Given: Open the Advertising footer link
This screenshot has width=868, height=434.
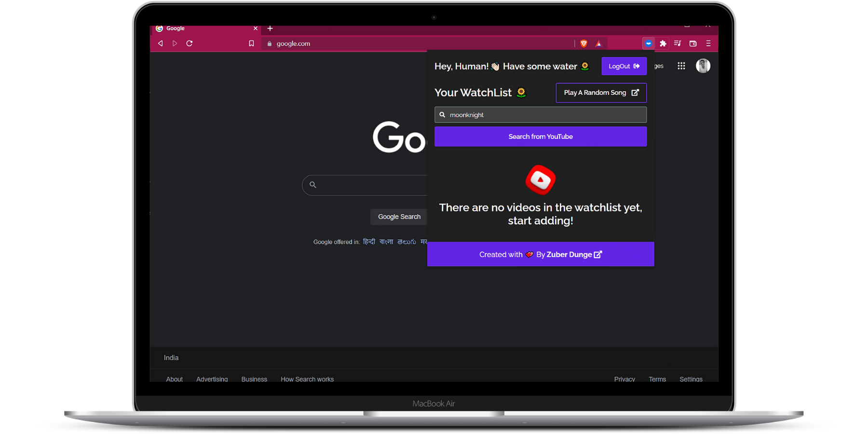Looking at the screenshot, I should pyautogui.click(x=212, y=379).
